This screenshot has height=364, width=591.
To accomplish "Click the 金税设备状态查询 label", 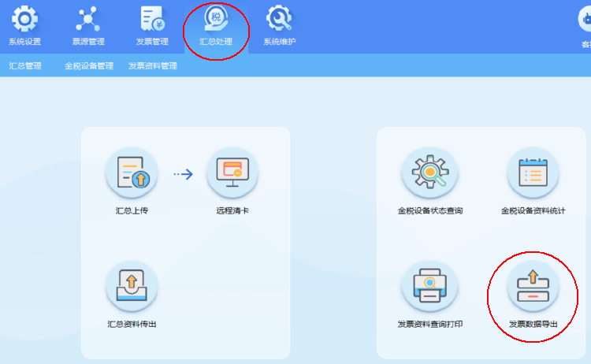I will [430, 210].
